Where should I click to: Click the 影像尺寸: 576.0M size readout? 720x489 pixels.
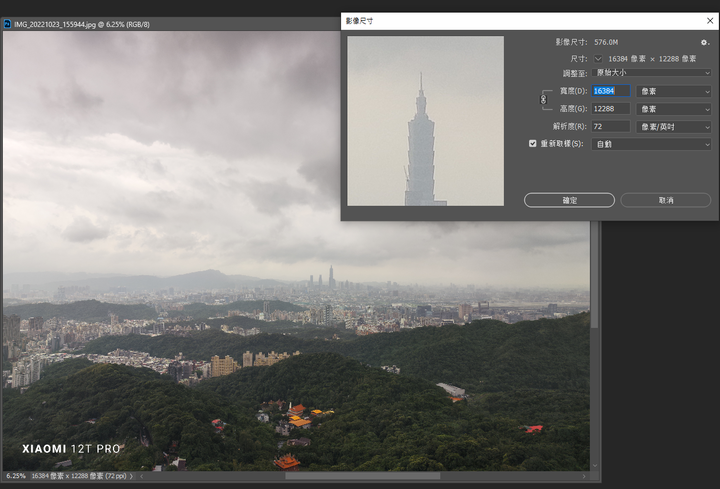[587, 42]
